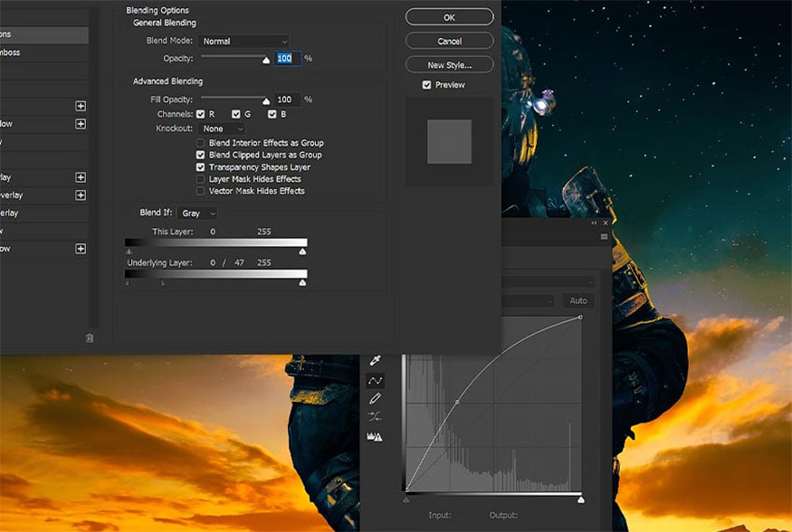The width and height of the screenshot is (792, 532).
Task: Click the New Style button
Action: (x=450, y=64)
